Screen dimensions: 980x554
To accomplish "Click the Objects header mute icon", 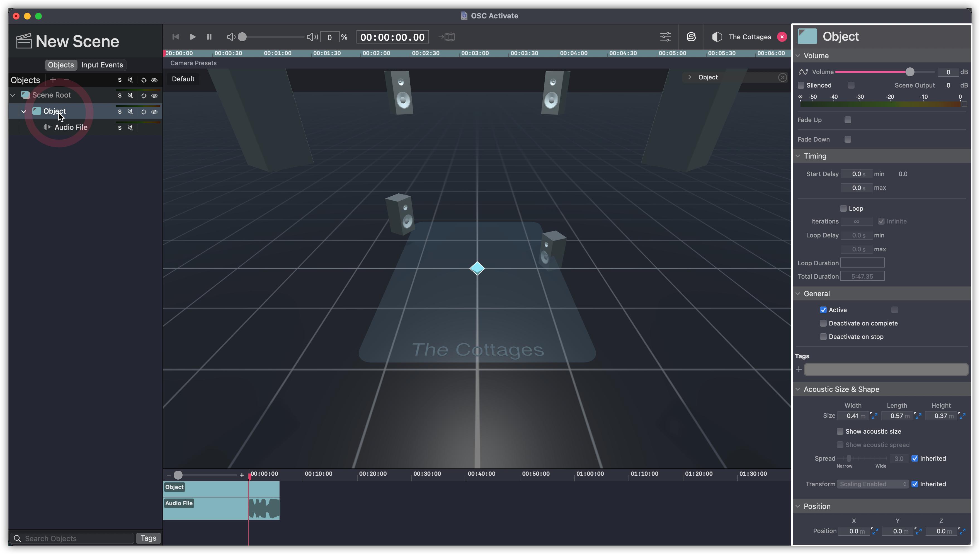I will pos(130,80).
